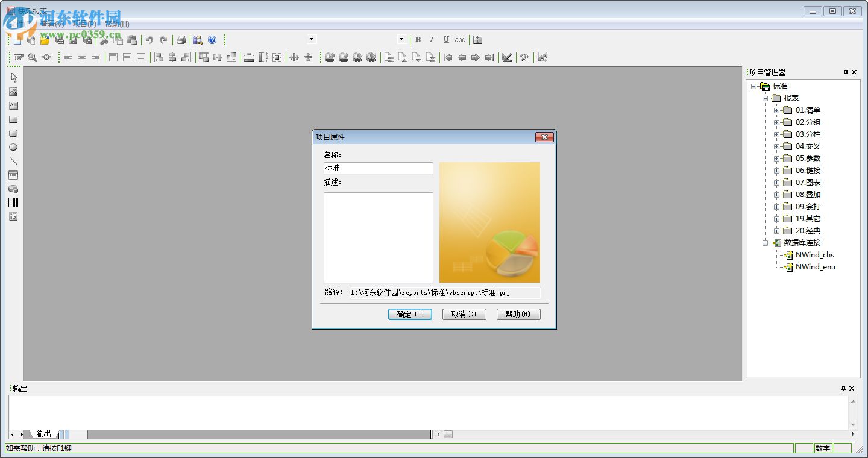Screen dimensions: 868x458
Task: Select the line drawing tool
Action: click(13, 160)
